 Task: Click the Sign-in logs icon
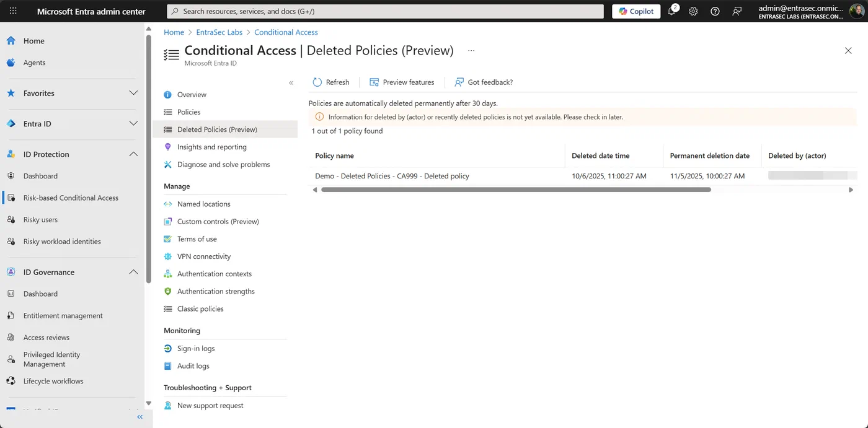coord(167,349)
